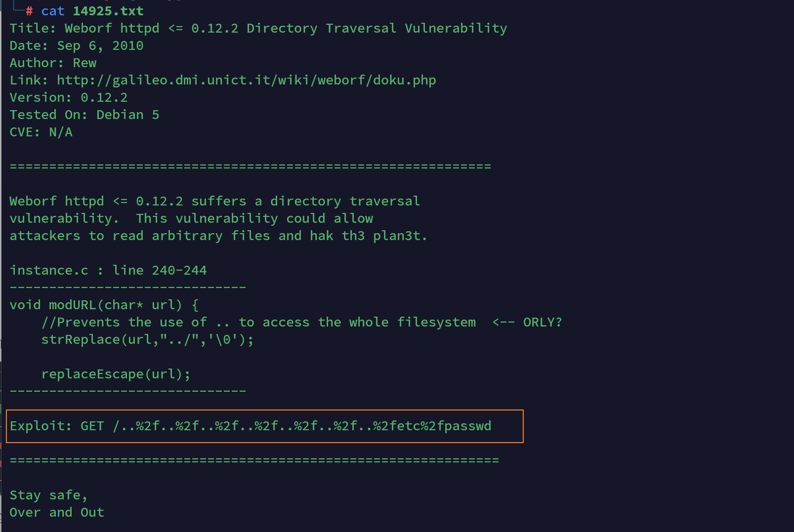Image resolution: width=794 pixels, height=532 pixels.
Task: Click the 'Stay safe,' line
Action: click(49, 495)
